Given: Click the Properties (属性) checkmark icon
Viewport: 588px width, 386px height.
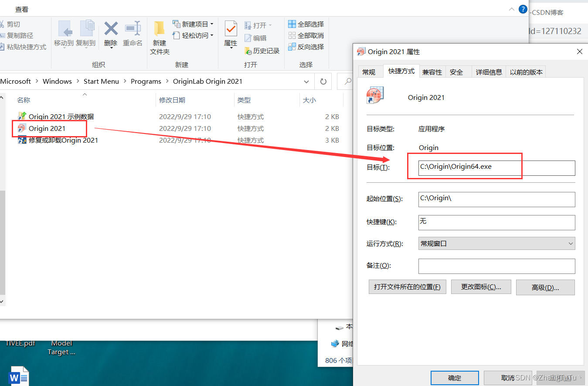Looking at the screenshot, I should tap(231, 29).
